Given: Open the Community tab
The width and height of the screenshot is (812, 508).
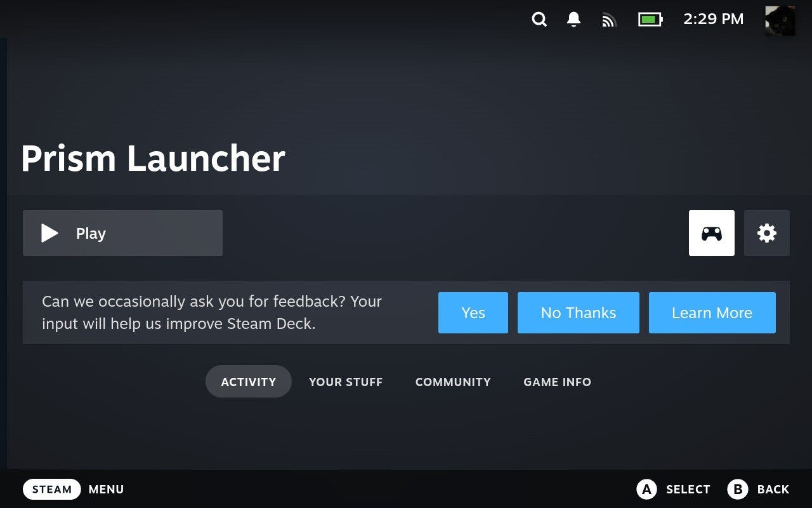Looking at the screenshot, I should [453, 382].
